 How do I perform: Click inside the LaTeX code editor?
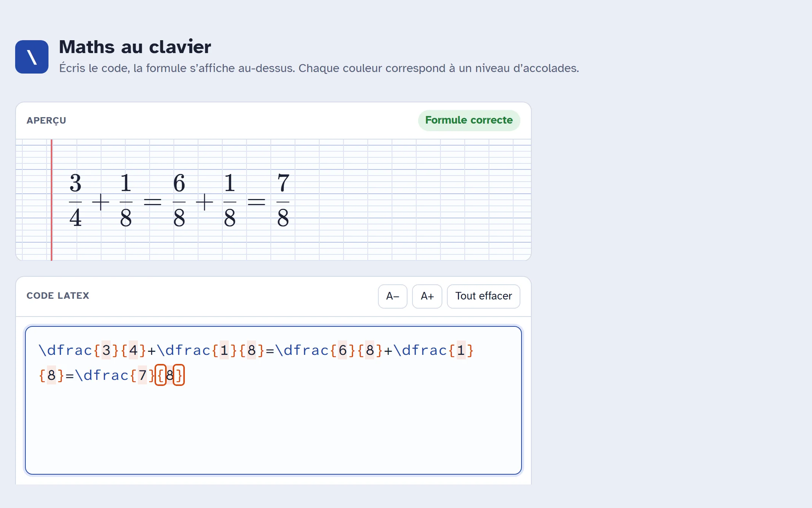click(x=273, y=400)
